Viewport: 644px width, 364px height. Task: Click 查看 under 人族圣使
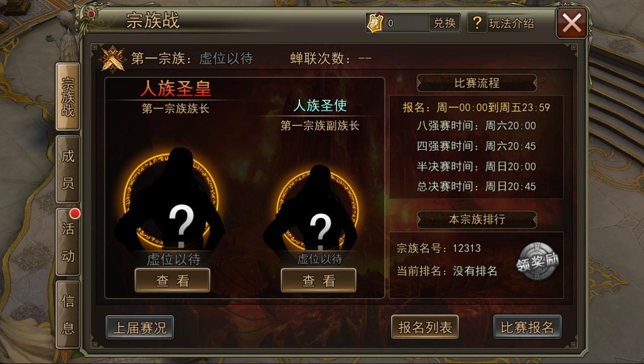(318, 280)
